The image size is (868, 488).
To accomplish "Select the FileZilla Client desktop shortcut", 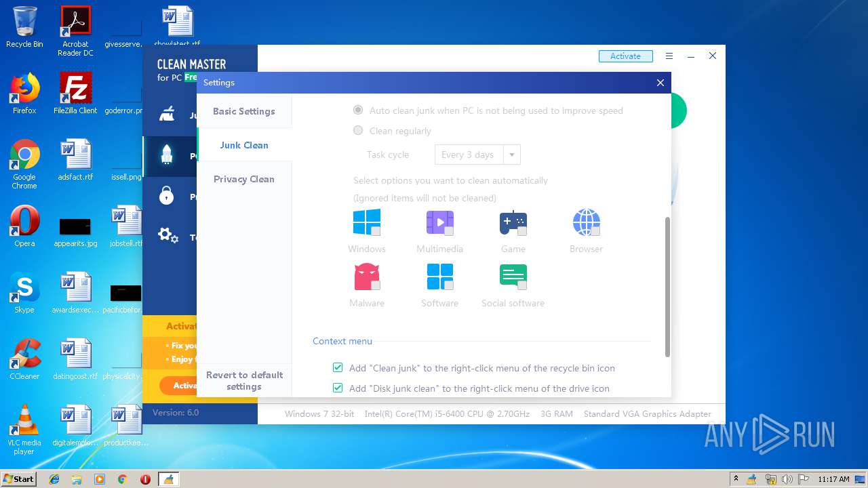I will coord(75,94).
